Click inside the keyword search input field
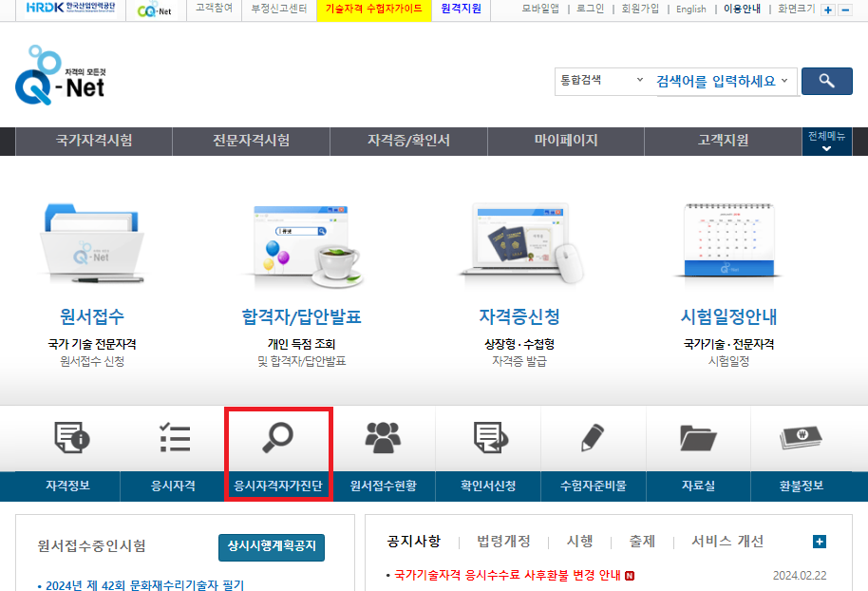The height and width of the screenshot is (591, 868). point(722,82)
